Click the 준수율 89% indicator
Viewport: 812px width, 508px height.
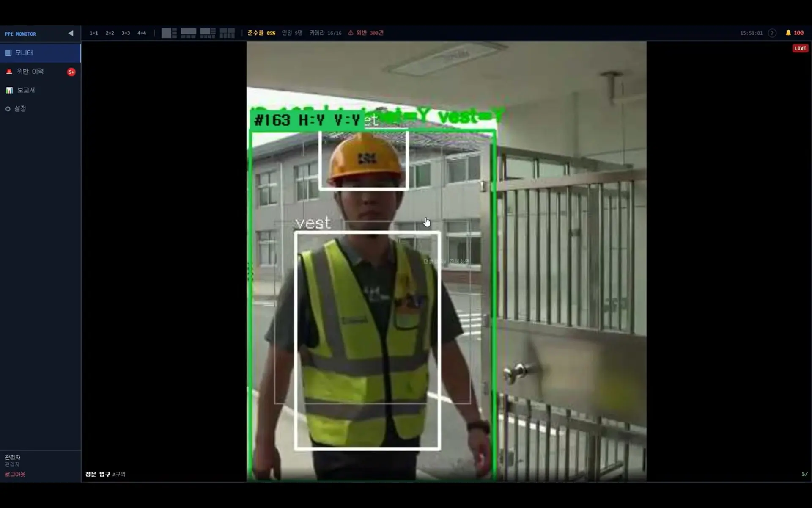click(261, 33)
